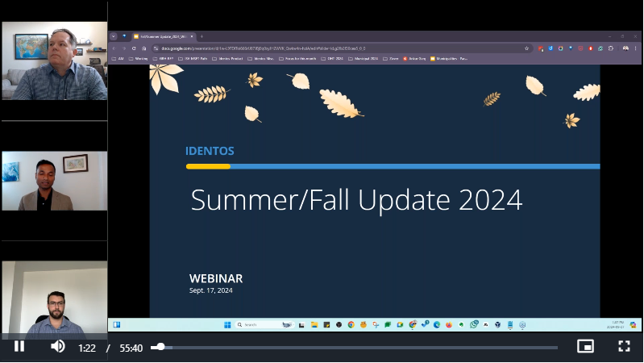644x363 pixels.
Task: Open Microsoft Edge from the taskbar
Action: point(437,325)
